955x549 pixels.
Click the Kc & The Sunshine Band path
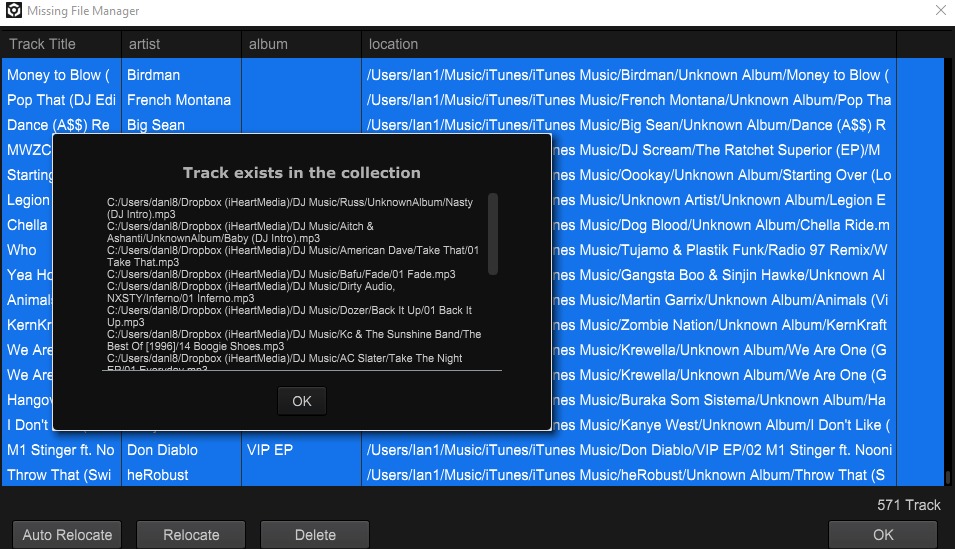coord(294,340)
